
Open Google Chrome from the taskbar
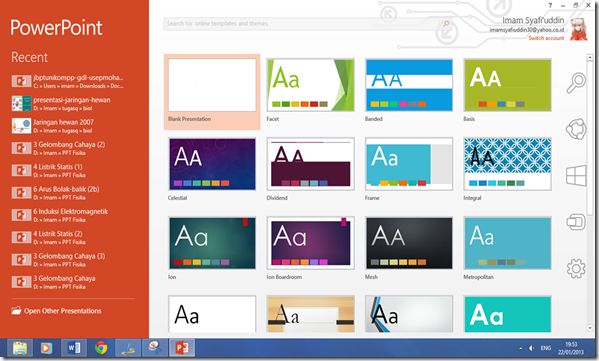coord(101,348)
